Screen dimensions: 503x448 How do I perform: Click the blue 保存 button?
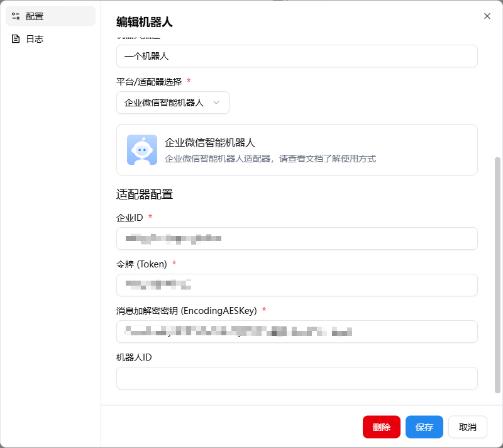[424, 427]
